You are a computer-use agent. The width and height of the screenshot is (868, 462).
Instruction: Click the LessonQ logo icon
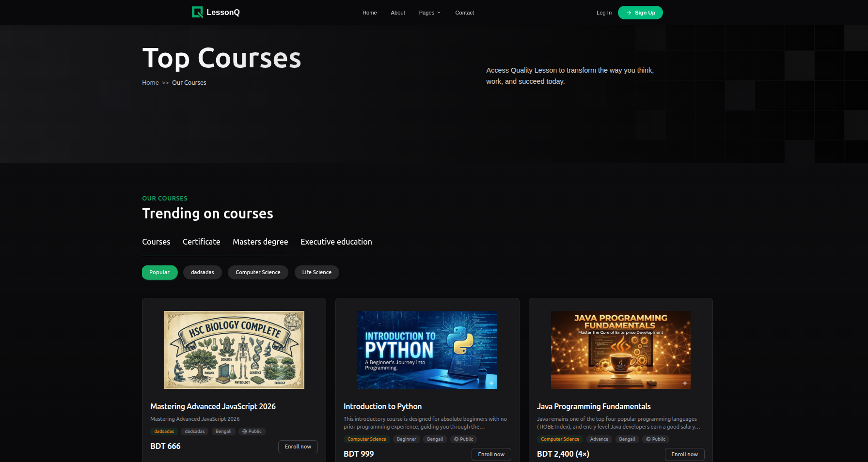[x=197, y=12]
